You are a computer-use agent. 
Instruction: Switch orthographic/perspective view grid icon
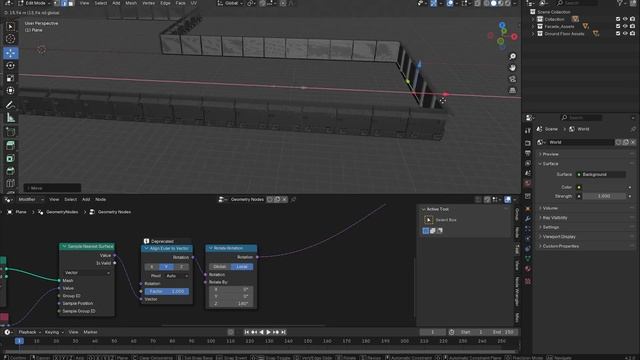pyautogui.click(x=513, y=90)
